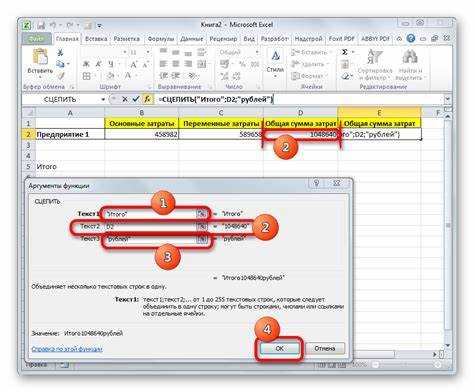
Task: Select cell B2 with value 458982
Action: [x=142, y=134]
